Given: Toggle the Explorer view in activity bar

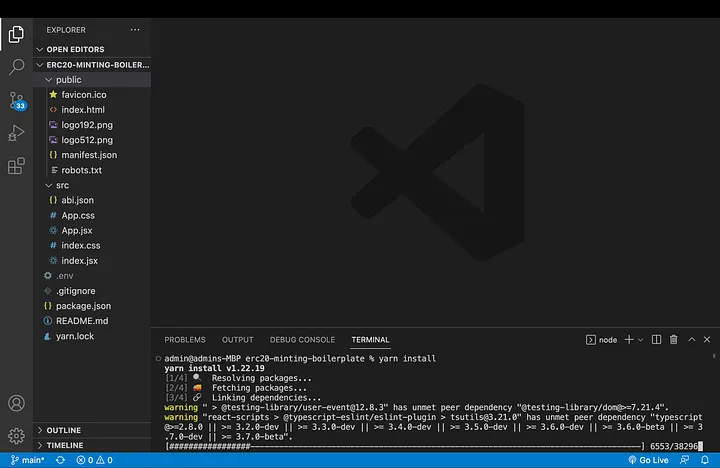Looking at the screenshot, I should tap(16, 34).
